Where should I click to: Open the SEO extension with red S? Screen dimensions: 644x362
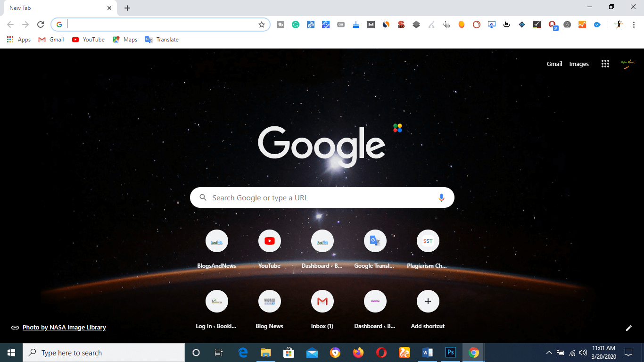click(401, 25)
